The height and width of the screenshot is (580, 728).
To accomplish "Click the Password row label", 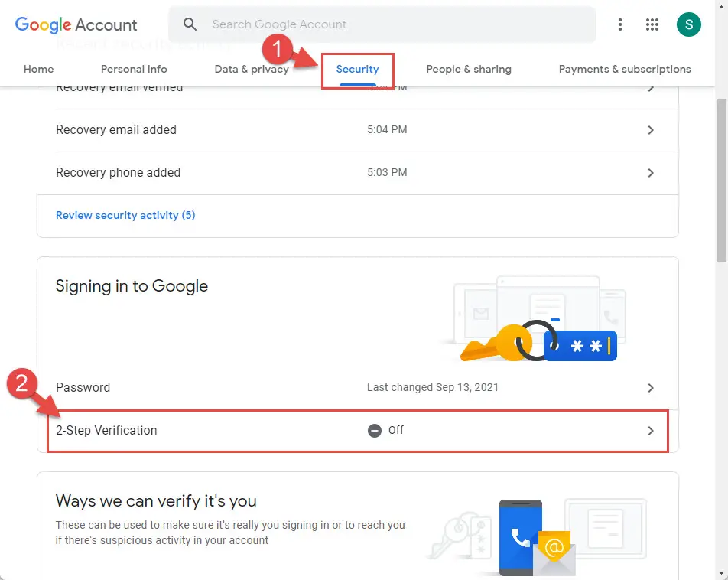I will (83, 388).
